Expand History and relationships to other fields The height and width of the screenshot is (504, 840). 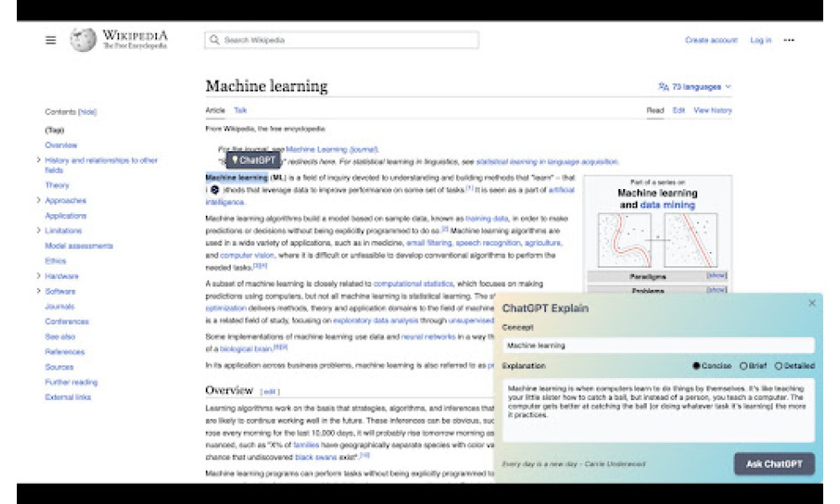39,160
